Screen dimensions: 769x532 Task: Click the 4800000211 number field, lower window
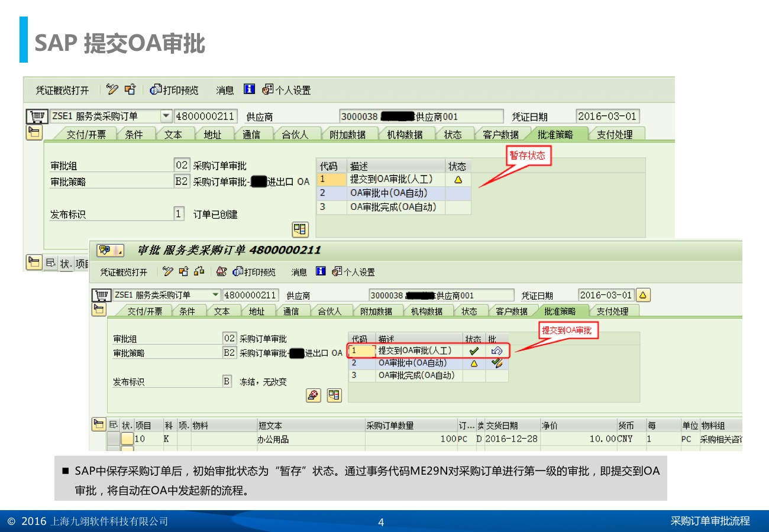pos(251,295)
